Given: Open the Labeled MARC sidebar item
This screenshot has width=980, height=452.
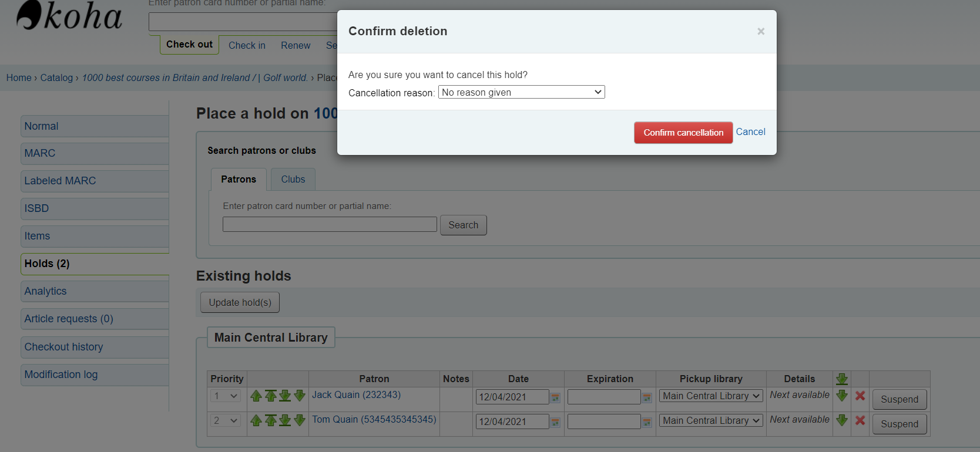Looking at the screenshot, I should [x=95, y=181].
